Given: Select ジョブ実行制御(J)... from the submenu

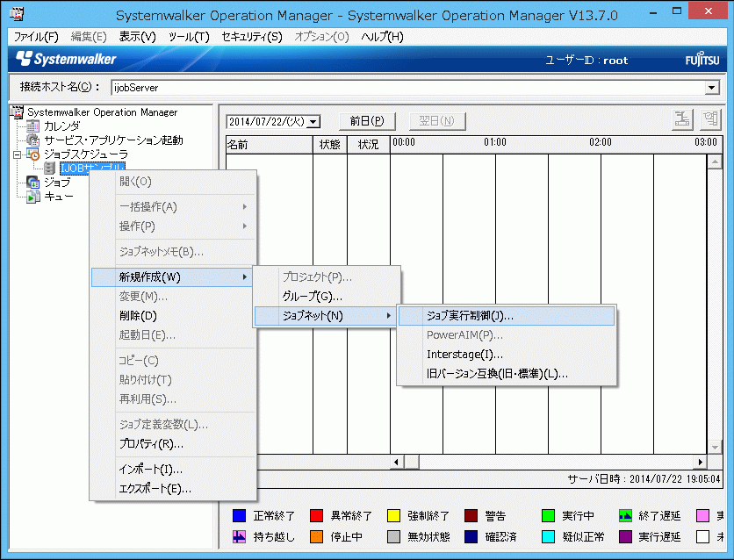Looking at the screenshot, I should tap(470, 315).
